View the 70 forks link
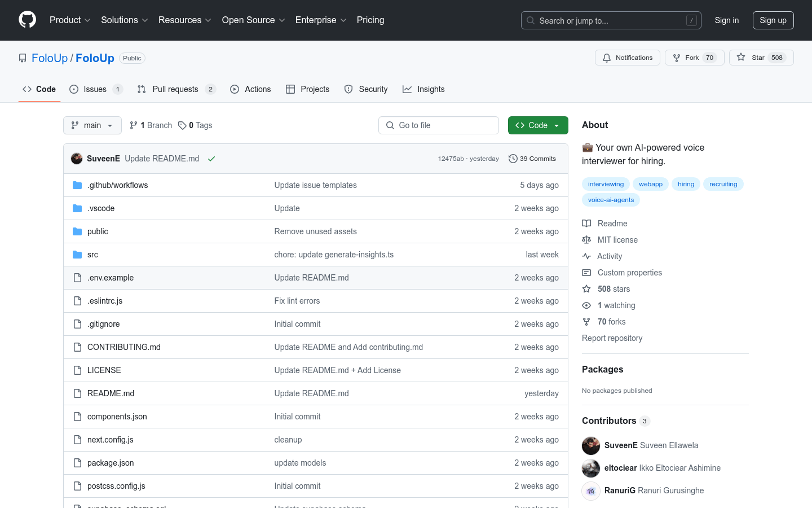 tap(604, 322)
